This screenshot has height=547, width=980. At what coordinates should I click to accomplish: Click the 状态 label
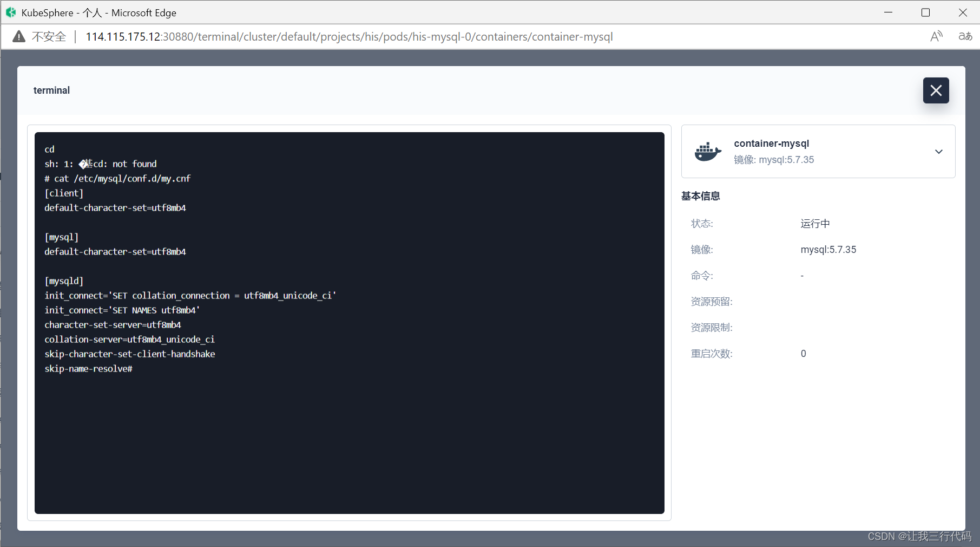point(702,224)
